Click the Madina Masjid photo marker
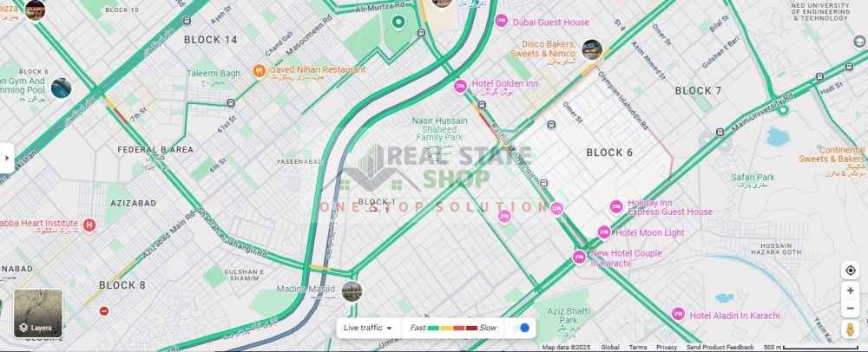 [x=352, y=291]
